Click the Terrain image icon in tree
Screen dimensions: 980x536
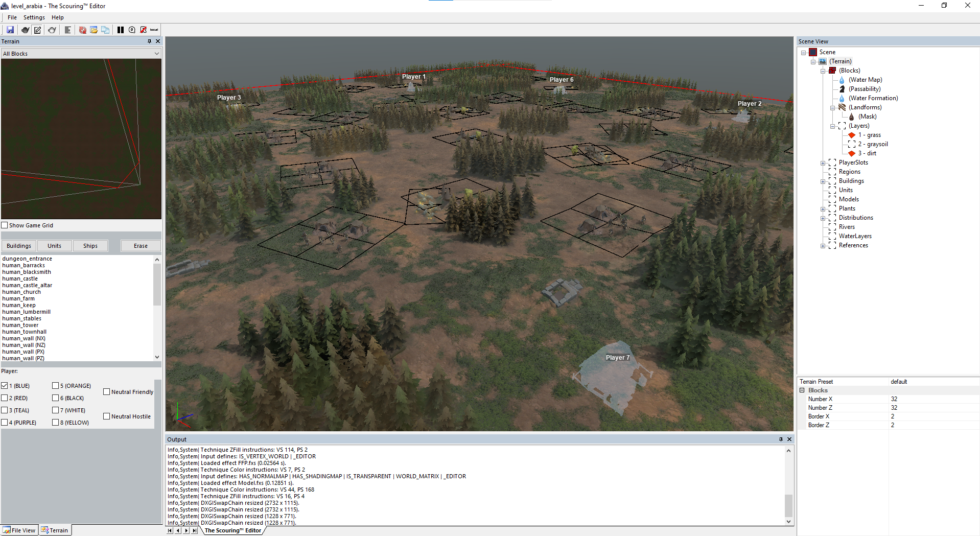point(823,61)
